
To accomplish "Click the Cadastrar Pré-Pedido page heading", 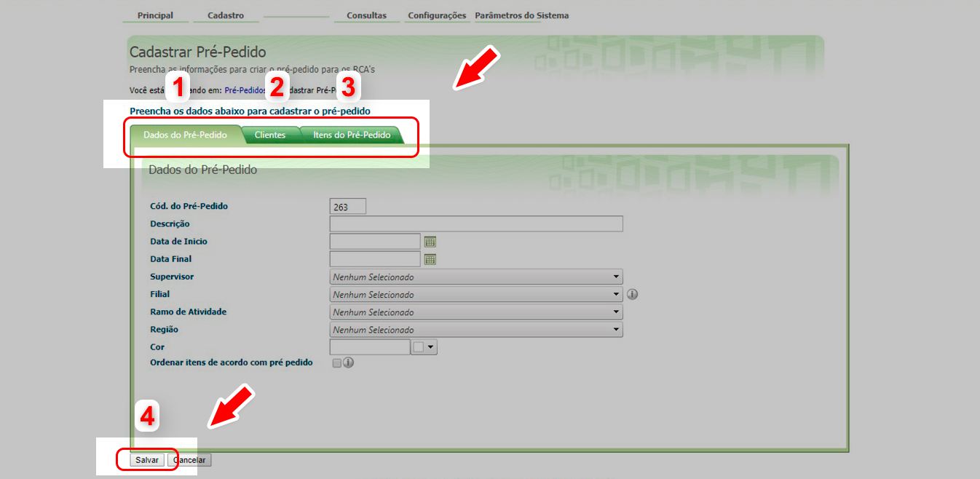I will (x=198, y=52).
